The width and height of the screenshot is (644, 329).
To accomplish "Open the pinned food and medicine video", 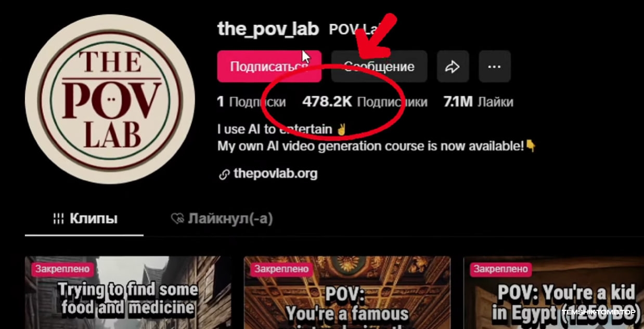I will coord(128,292).
